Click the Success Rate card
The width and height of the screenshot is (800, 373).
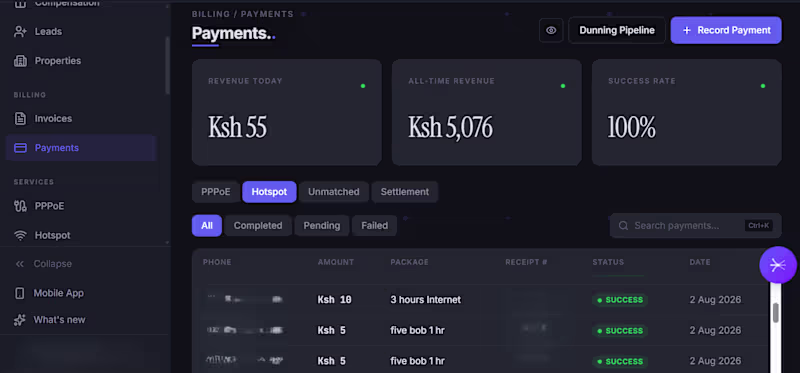687,112
